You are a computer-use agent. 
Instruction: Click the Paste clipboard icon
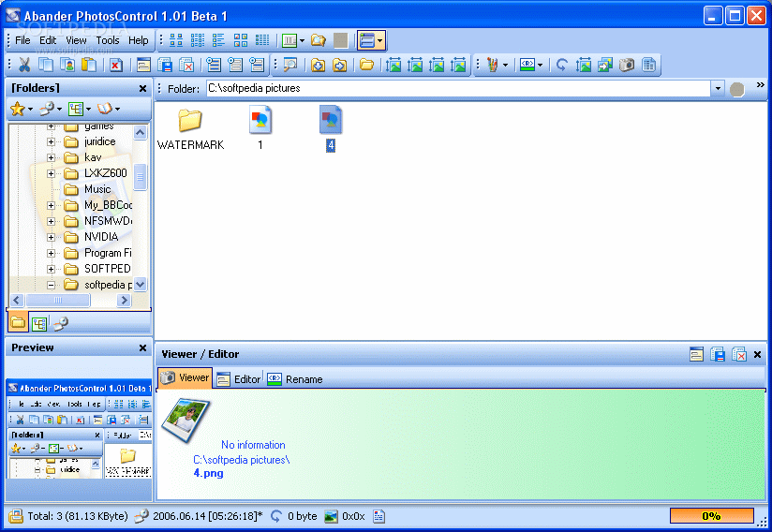(89, 65)
